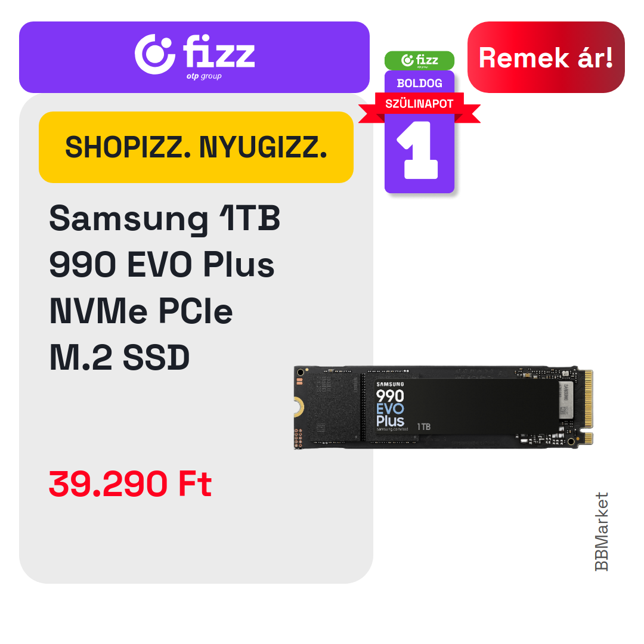The height and width of the screenshot is (644, 644).
Task: Click the gold connector of the SSD
Action: (589, 407)
